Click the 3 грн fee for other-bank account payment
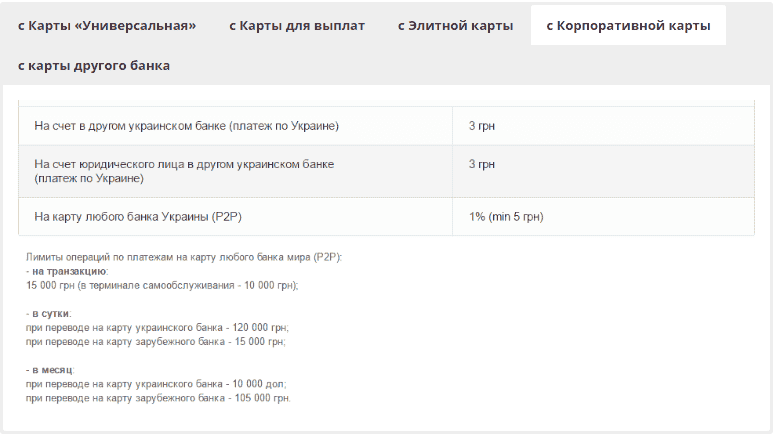The width and height of the screenshot is (773, 441). 482,126
